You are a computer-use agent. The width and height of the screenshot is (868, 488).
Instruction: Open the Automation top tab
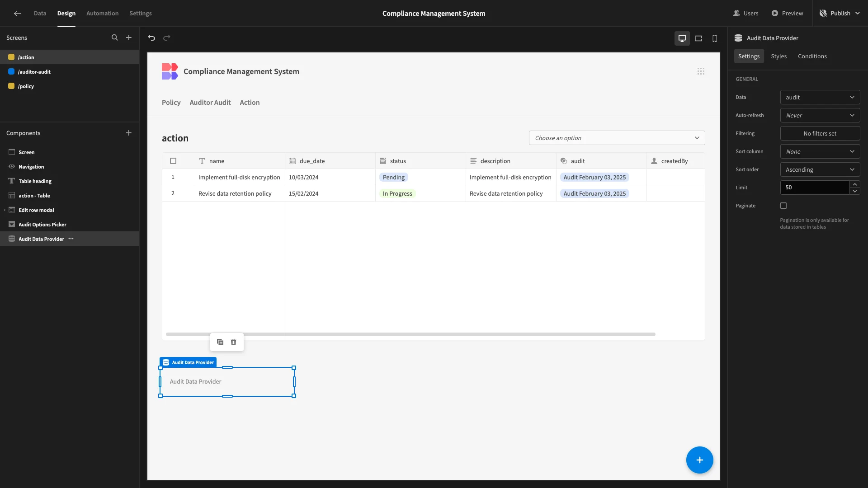coord(102,13)
